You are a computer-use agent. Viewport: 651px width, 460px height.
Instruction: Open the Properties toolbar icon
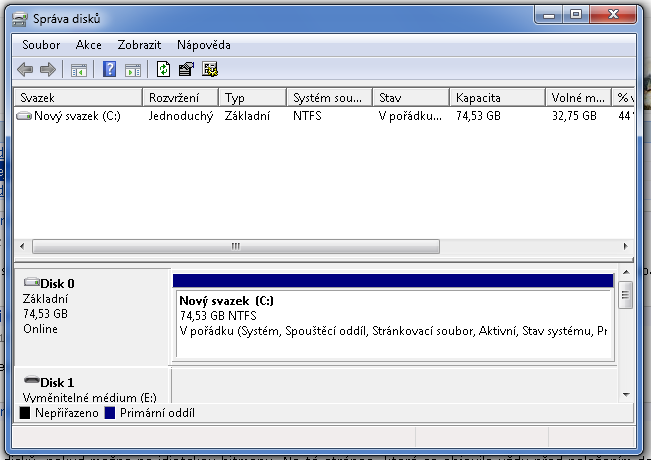(x=186, y=69)
